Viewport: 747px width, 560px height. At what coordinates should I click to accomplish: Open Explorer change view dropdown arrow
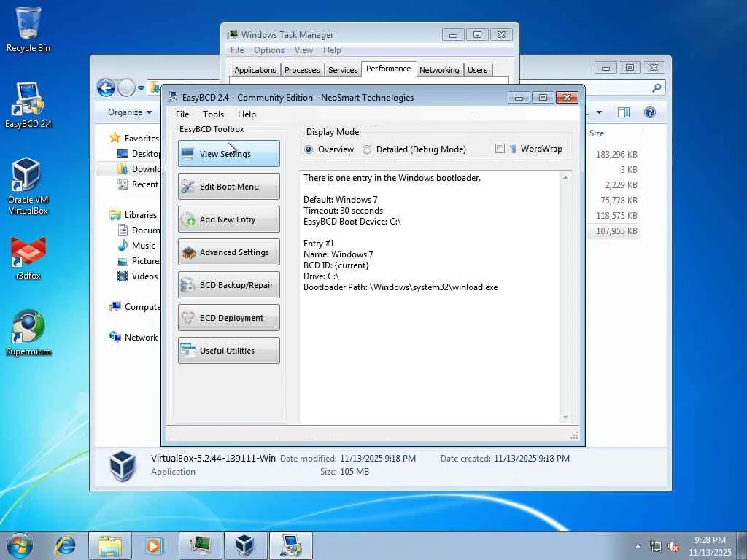coord(600,112)
